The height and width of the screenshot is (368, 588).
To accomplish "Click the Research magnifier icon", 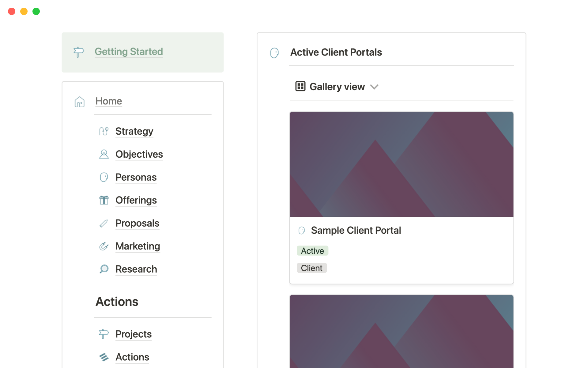I will pos(104,269).
